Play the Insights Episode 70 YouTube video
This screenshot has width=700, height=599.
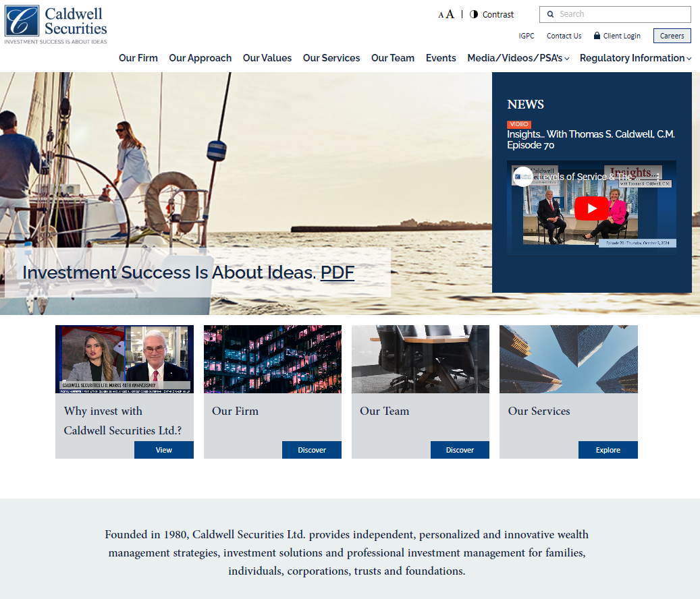click(591, 208)
